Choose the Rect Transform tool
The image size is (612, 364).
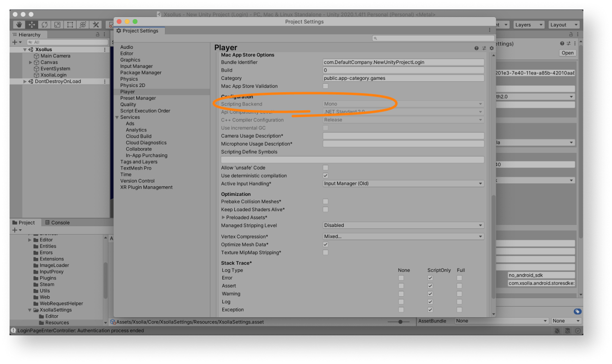point(70,25)
